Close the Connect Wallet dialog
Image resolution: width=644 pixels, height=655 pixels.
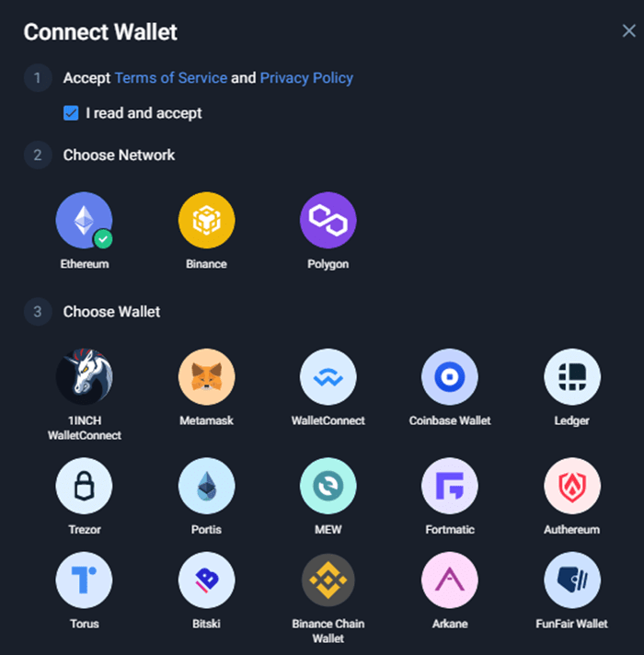click(x=629, y=30)
